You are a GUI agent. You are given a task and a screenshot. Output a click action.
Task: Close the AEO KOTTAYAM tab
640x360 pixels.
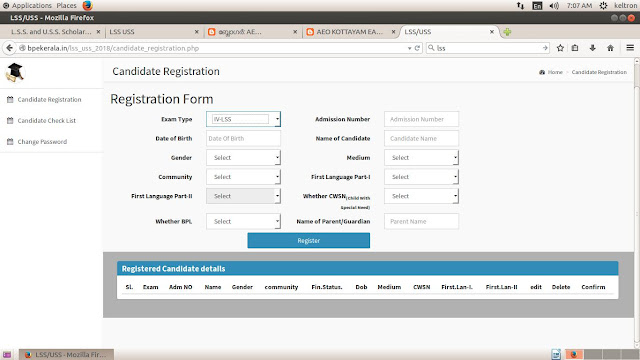(x=393, y=32)
